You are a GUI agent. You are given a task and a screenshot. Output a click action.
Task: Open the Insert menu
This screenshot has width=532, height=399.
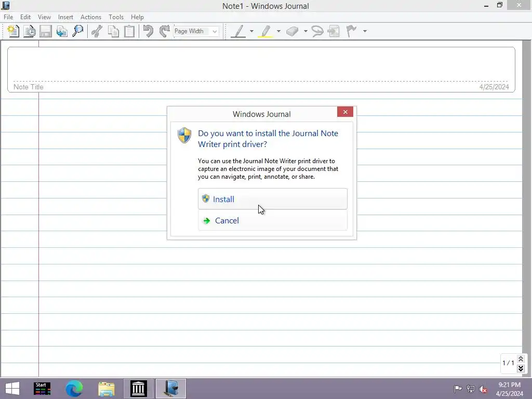click(65, 17)
